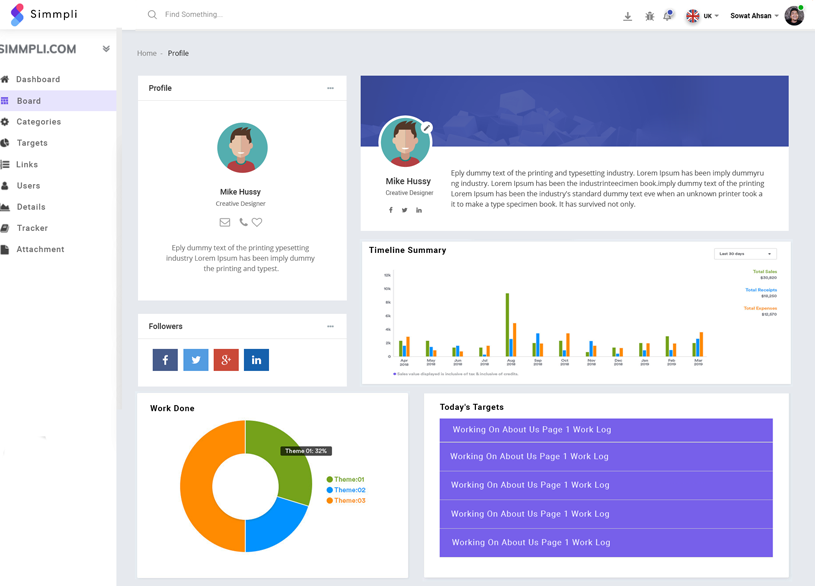This screenshot has height=586, width=815.
Task: Click the envelope icon under Mike Hussy
Action: (x=225, y=222)
